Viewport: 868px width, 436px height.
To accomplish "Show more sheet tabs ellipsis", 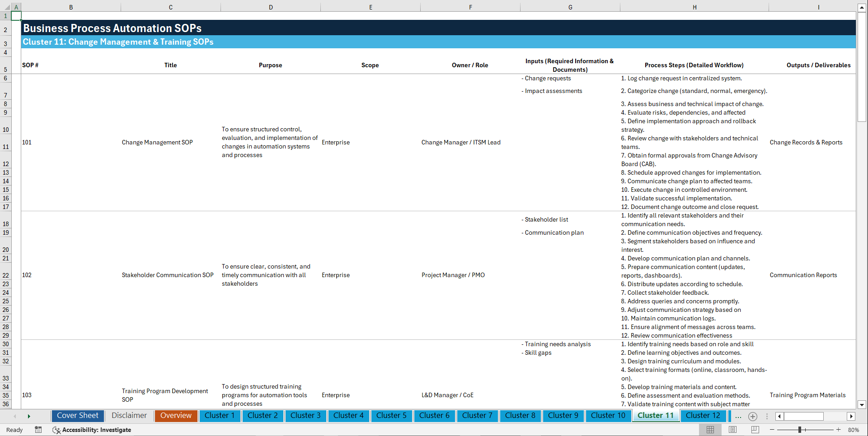I will [x=738, y=416].
